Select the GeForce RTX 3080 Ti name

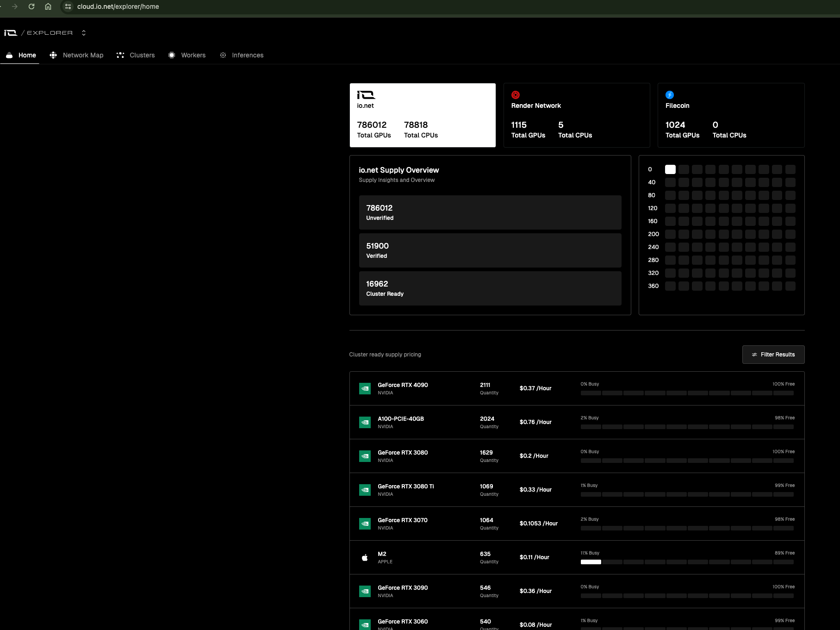point(406,487)
